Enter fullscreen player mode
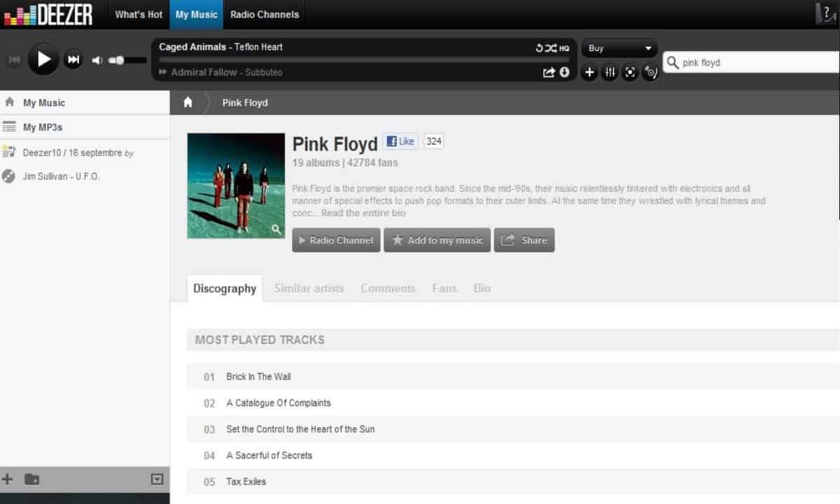Screen dimensions: 840x504 [x=630, y=72]
